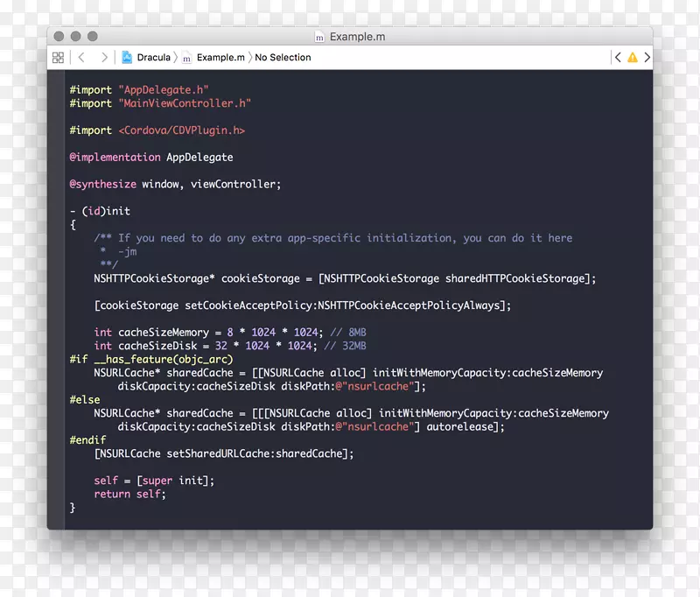Screen dimensions: 700x597
Task: Click the #import "MainViewController.h" line
Action: 160,103
